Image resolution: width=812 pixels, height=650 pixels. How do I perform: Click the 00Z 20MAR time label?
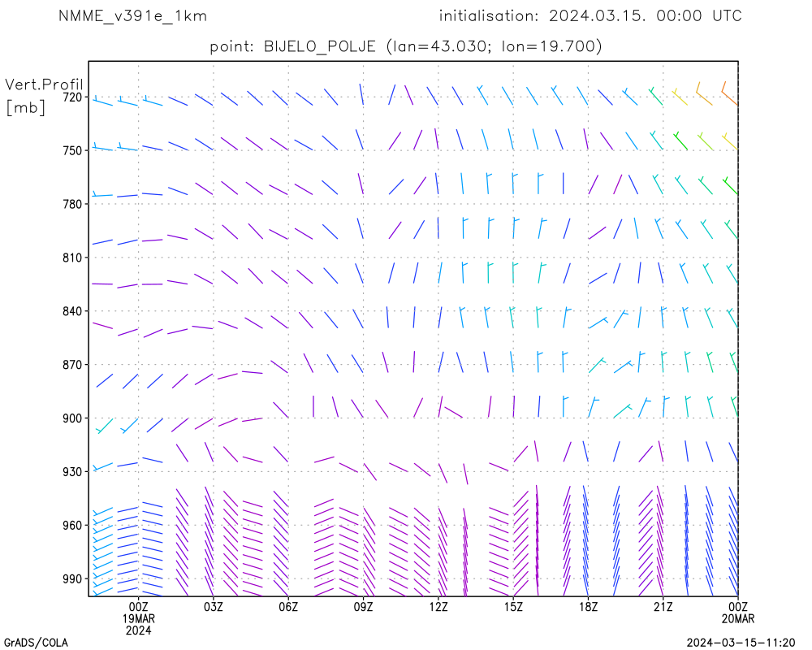pyautogui.click(x=738, y=613)
